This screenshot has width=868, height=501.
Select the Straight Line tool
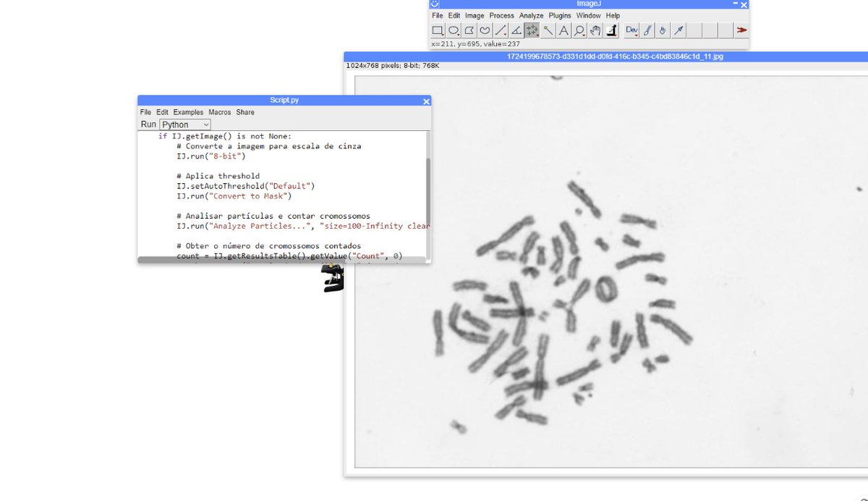(x=501, y=30)
